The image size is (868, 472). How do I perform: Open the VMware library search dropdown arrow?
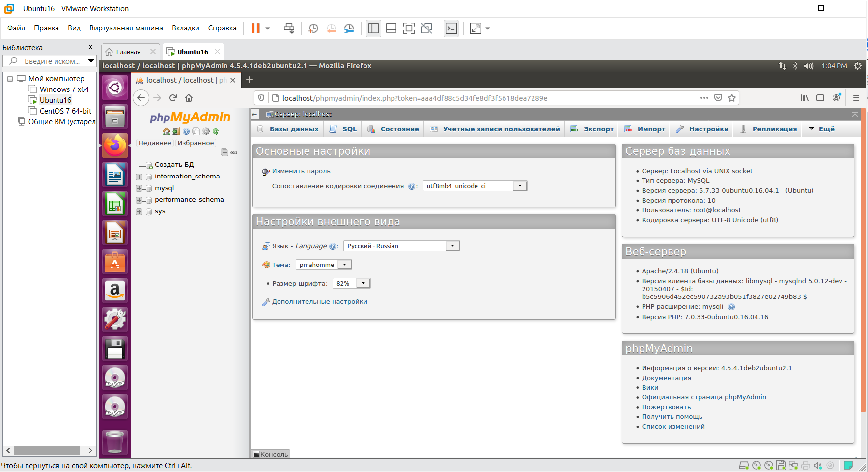pos(91,61)
